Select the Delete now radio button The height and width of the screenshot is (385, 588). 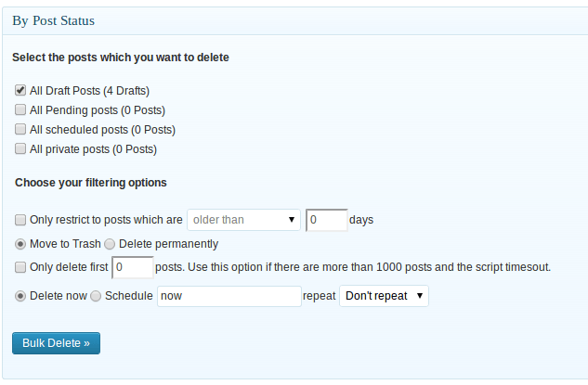(x=20, y=296)
